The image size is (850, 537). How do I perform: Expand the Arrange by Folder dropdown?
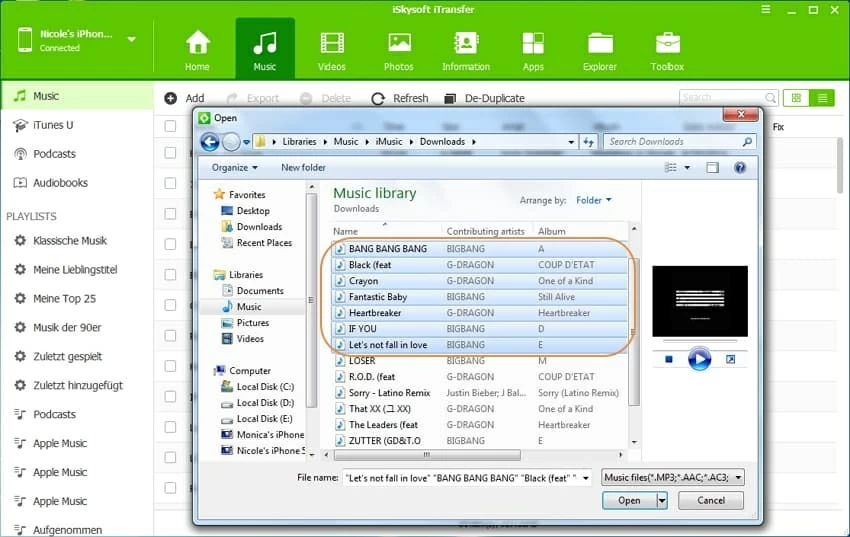click(593, 200)
